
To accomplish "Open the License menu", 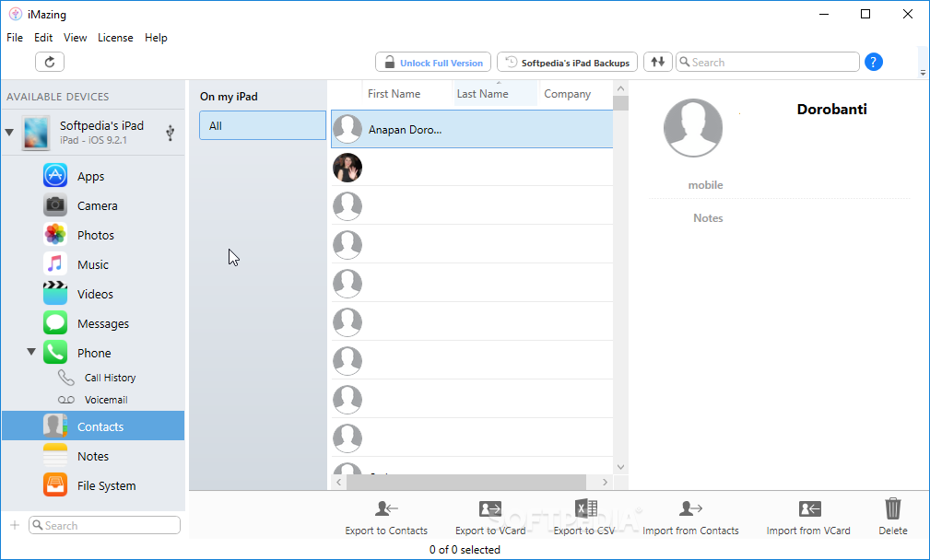I will tap(115, 38).
